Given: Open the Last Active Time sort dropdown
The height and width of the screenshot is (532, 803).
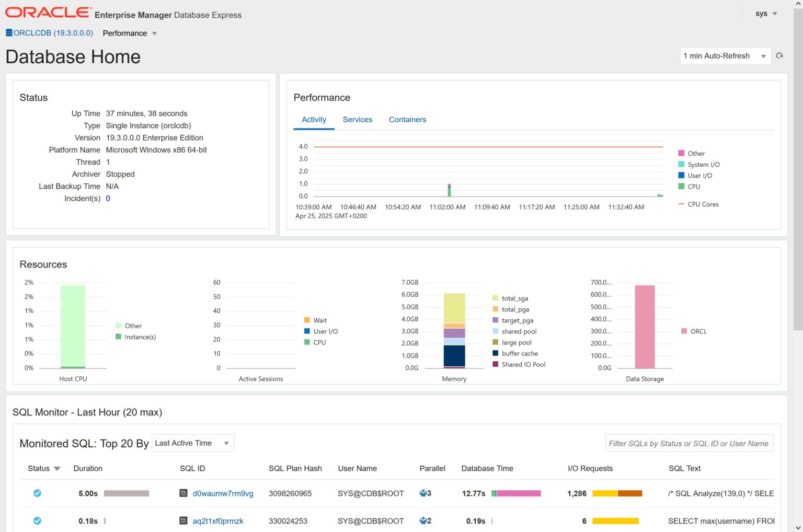Looking at the screenshot, I should click(x=192, y=443).
